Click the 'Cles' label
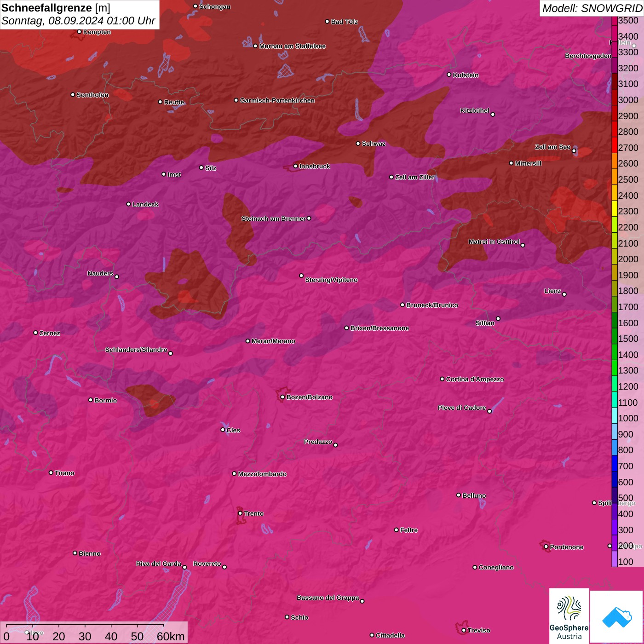The image size is (644, 644). click(x=234, y=430)
